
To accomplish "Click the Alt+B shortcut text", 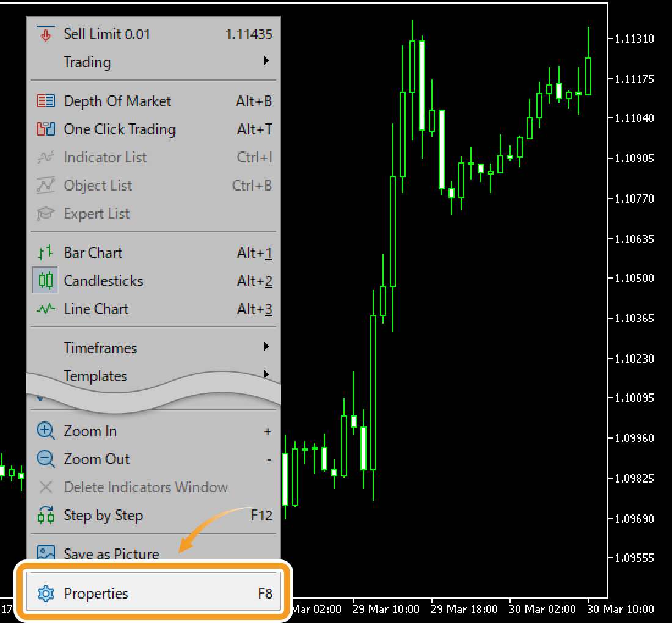I will coord(254,101).
